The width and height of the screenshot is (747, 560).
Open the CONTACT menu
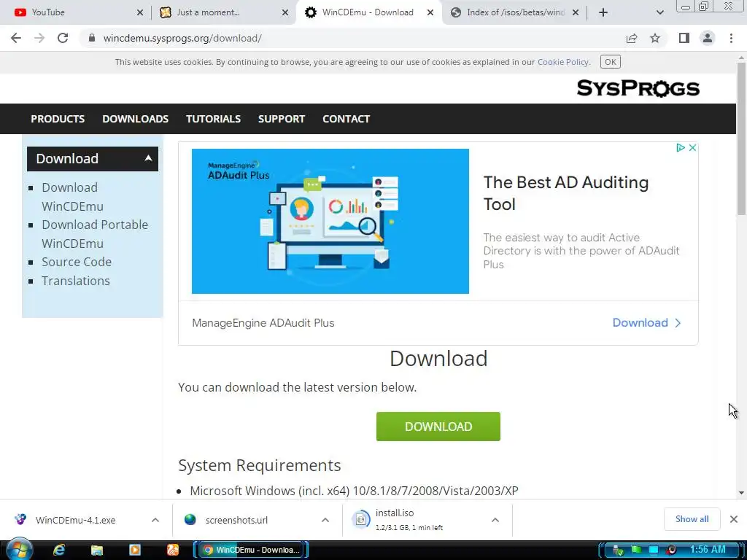tap(346, 119)
